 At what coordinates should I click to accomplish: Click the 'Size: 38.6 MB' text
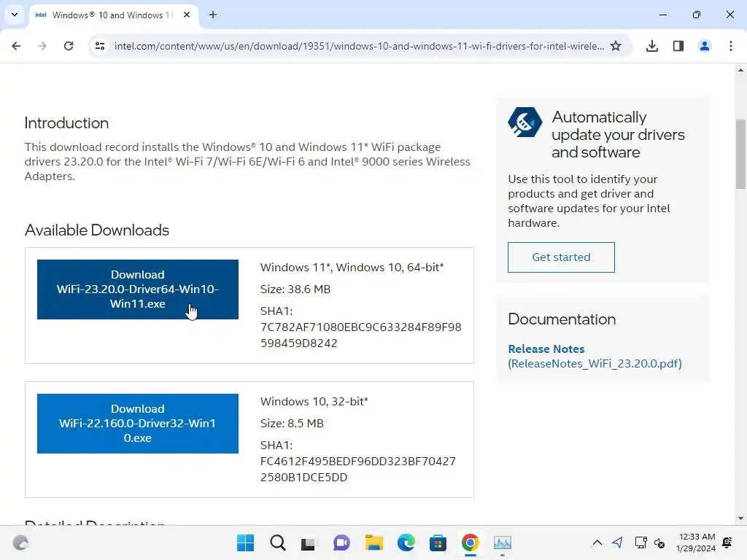tap(295, 289)
